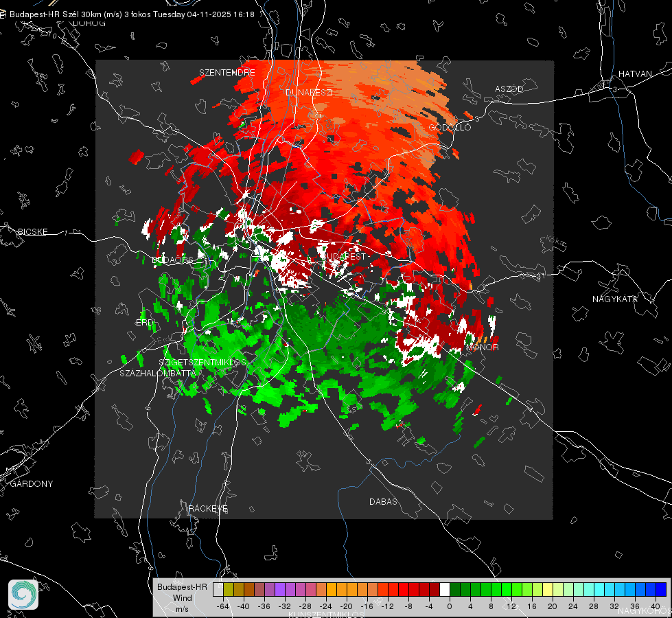Viewport: 672px width, 618px height.
Task: Click the 16 value on the legend
Action: click(531, 606)
